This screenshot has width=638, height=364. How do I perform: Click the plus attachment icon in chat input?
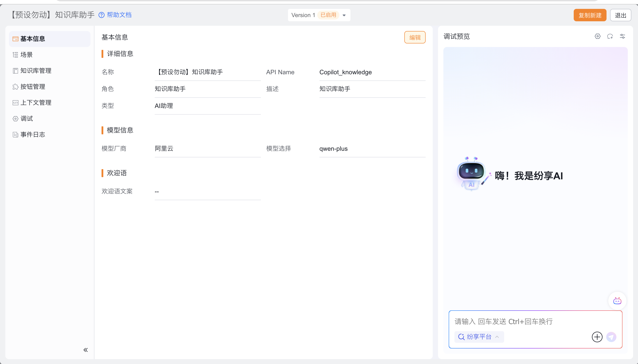pos(597,337)
